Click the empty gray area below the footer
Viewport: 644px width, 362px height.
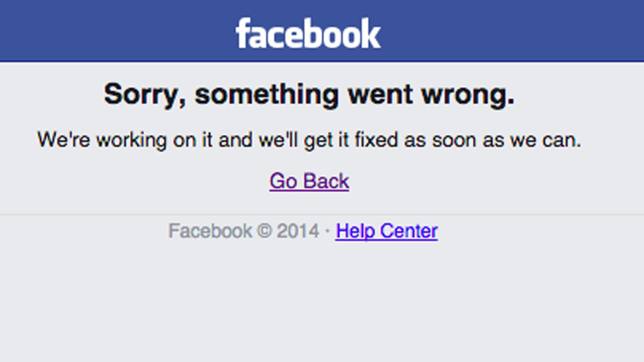(321, 304)
